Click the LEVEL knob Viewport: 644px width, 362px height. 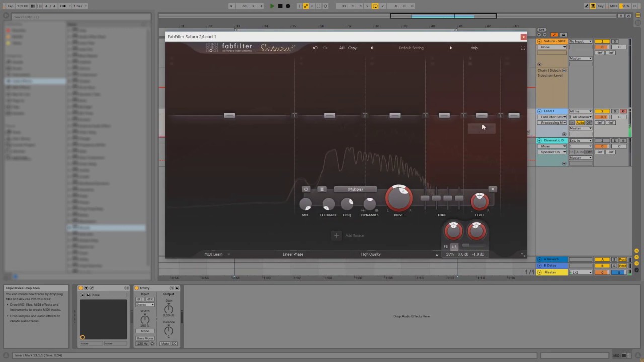point(479,202)
